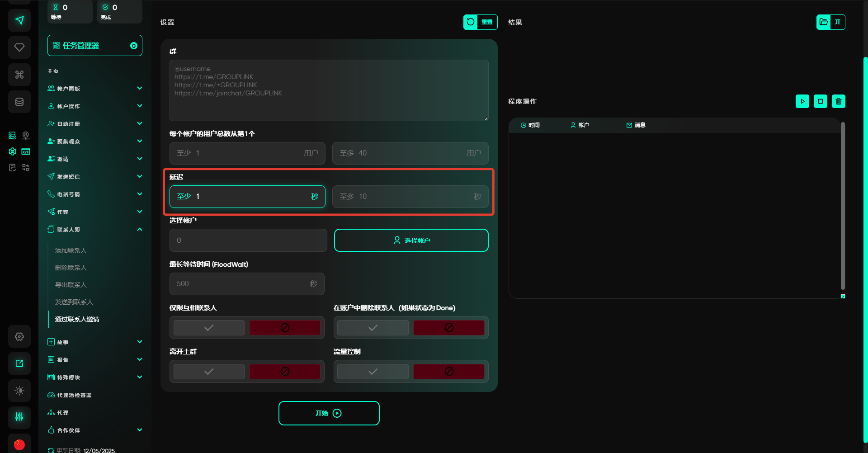Open 导出联系人 submenu item
868x453 pixels.
[71, 285]
